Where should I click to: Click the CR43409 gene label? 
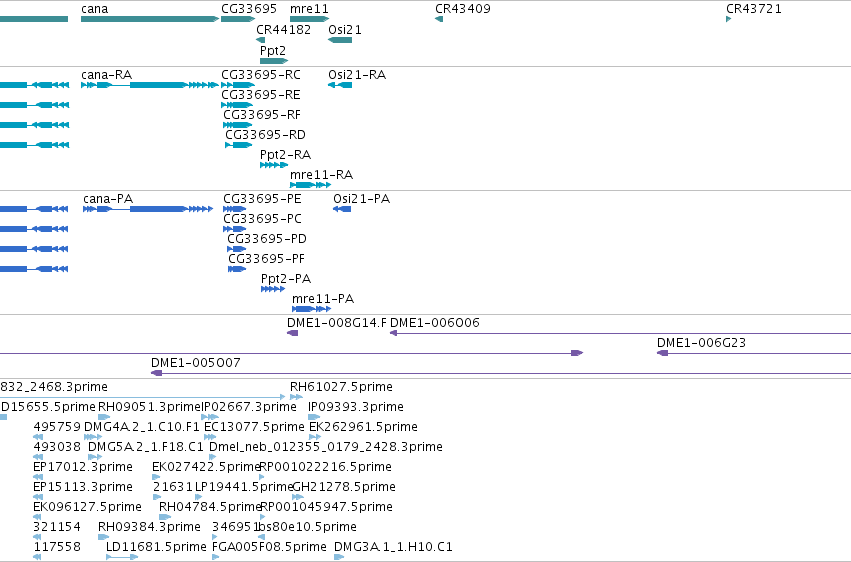pos(462,9)
